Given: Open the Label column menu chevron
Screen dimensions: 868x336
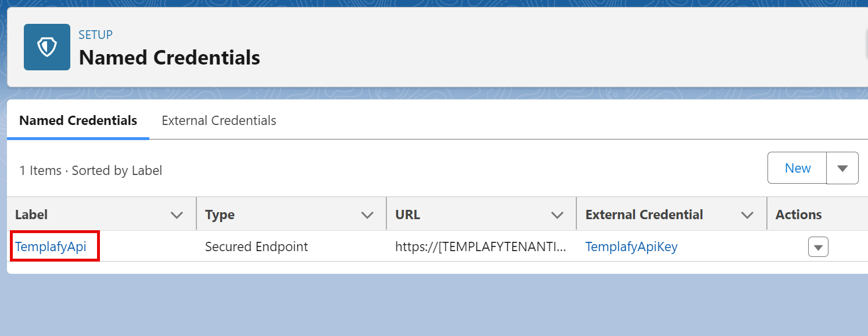Looking at the screenshot, I should (177, 215).
